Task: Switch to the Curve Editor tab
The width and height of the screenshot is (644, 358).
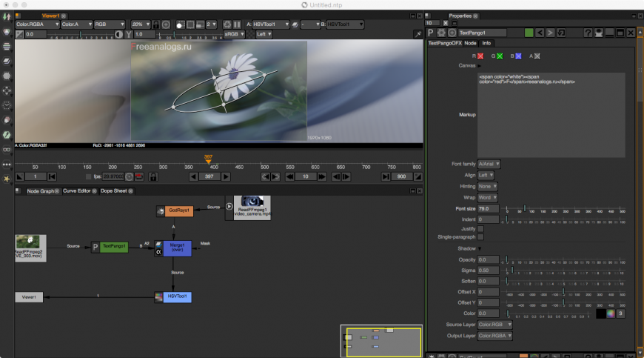Action: click(x=78, y=191)
